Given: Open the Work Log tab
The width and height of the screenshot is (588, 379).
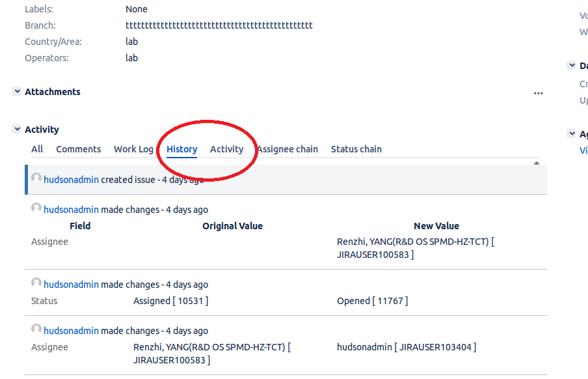Looking at the screenshot, I should [x=133, y=148].
